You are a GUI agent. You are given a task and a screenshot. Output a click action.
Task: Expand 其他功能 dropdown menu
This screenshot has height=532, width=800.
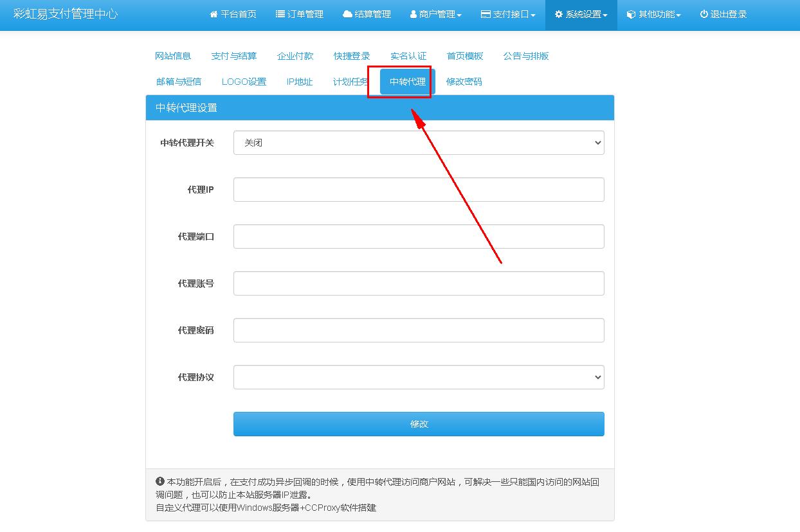coord(654,15)
